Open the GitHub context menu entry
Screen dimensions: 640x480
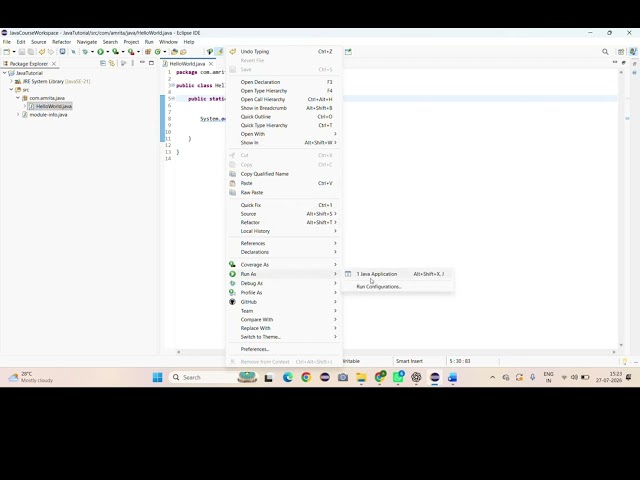pos(284,302)
